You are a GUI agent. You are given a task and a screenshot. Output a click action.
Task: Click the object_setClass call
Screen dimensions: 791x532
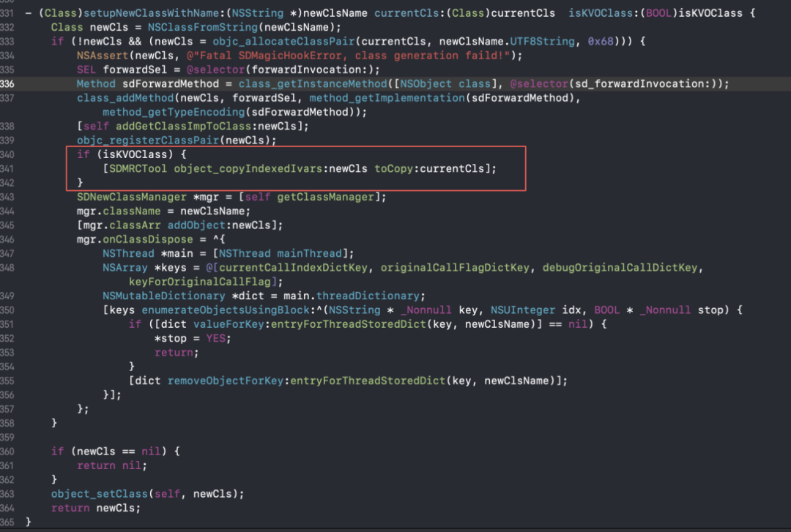pos(100,494)
